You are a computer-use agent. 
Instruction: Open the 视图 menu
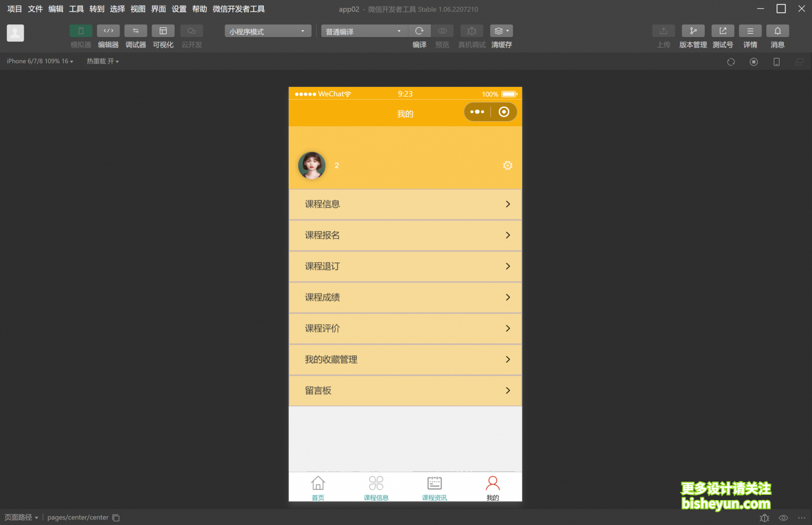138,9
